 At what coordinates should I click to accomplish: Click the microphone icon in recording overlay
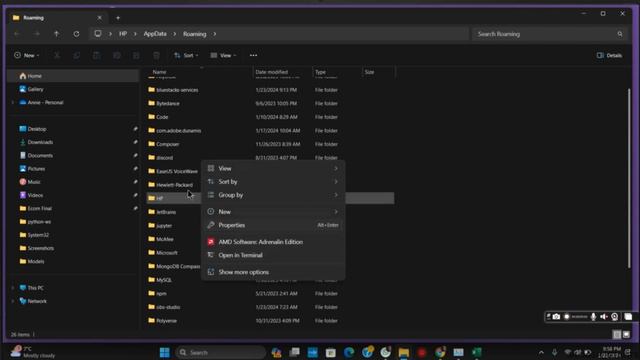pos(593,317)
